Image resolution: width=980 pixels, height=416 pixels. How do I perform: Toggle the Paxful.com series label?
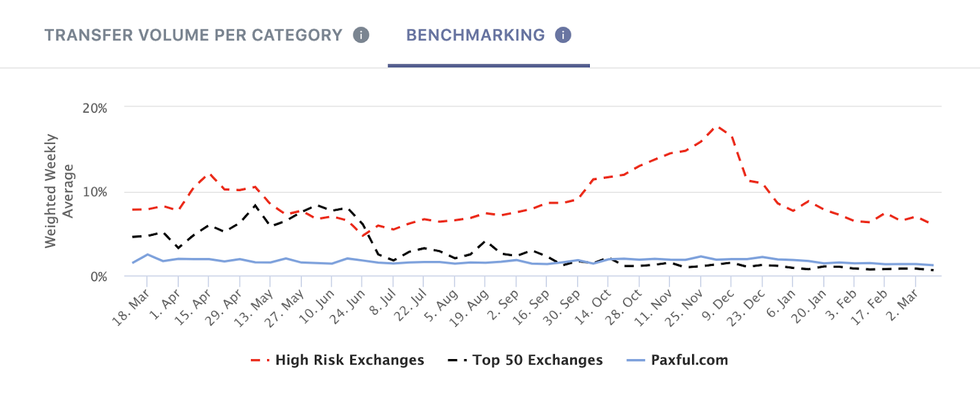point(689,360)
